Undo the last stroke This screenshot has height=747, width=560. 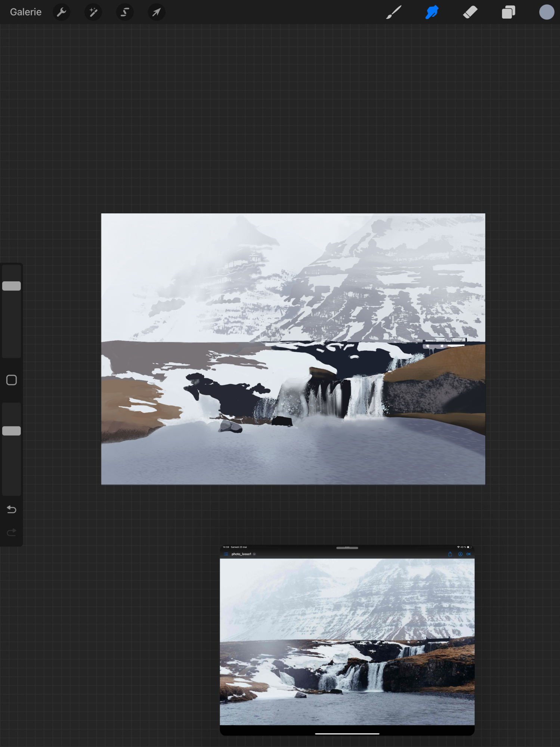point(12,509)
